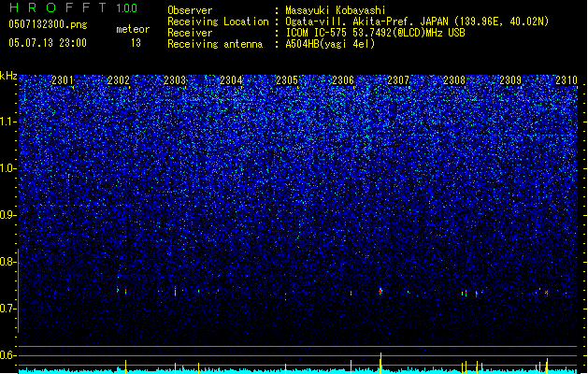This screenshot has height=374, width=588.
Task: Click the 'Observer' label
Action: tap(190, 10)
